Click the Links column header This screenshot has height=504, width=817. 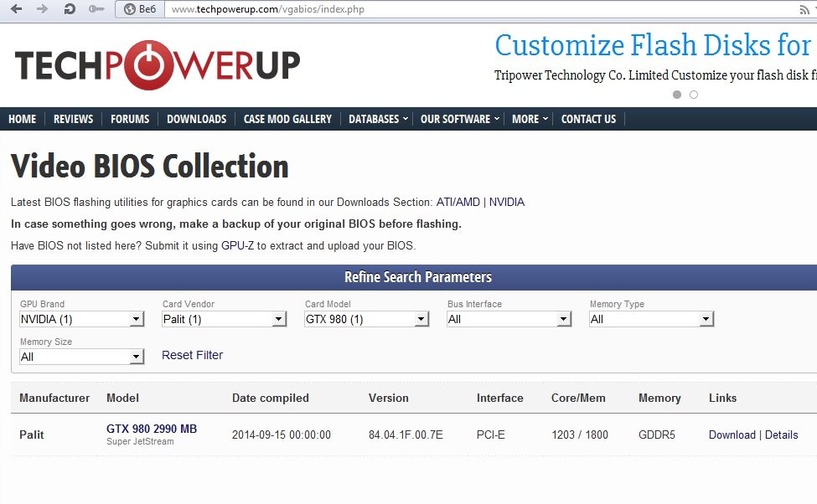(x=722, y=399)
